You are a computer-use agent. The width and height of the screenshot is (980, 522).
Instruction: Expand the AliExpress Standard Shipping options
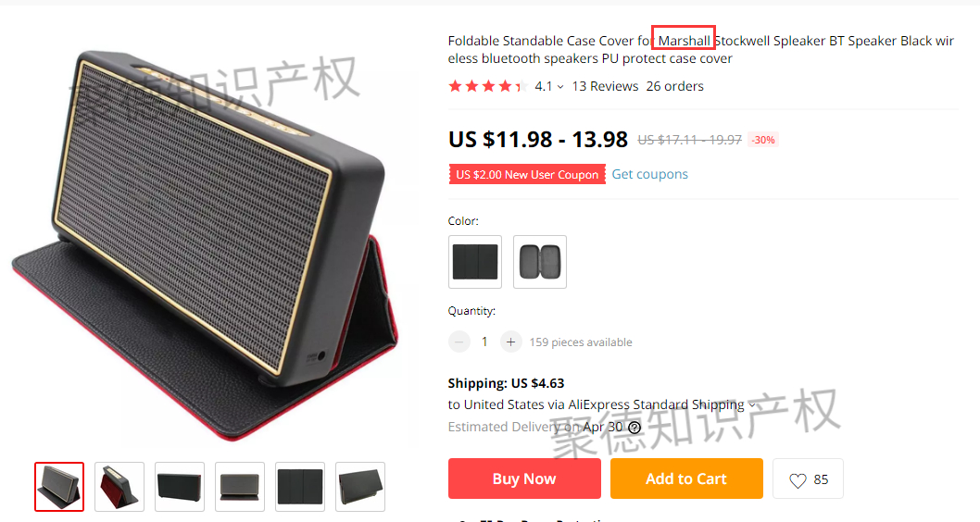click(752, 404)
